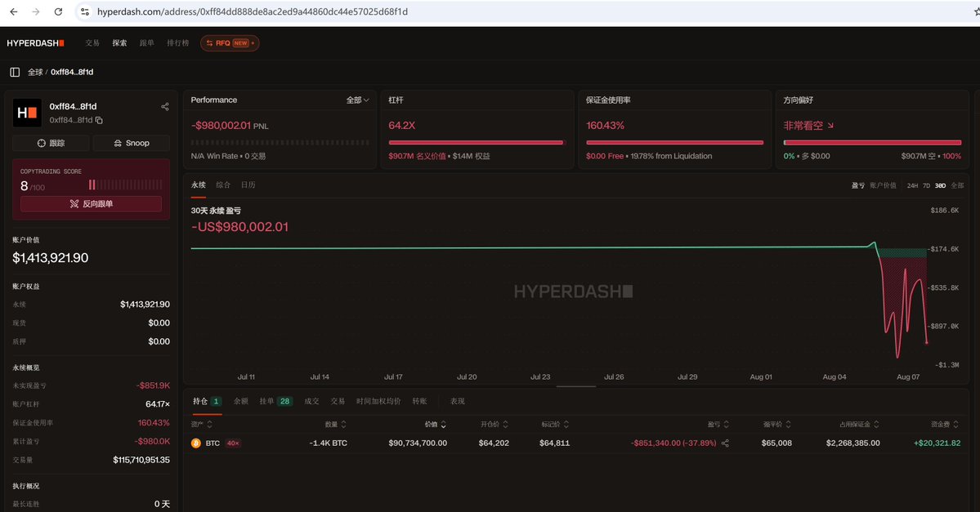Switch to the 综合 chart tab
The image size is (980, 512).
[223, 185]
